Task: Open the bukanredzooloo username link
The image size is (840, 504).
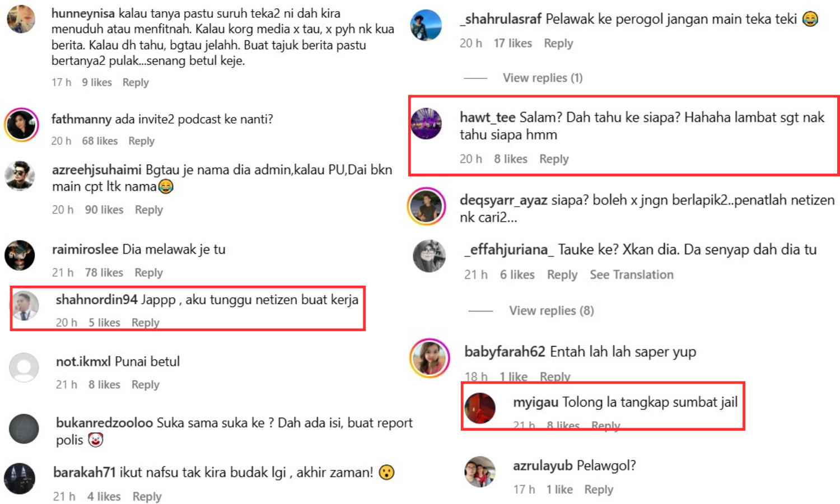Action: (x=105, y=423)
